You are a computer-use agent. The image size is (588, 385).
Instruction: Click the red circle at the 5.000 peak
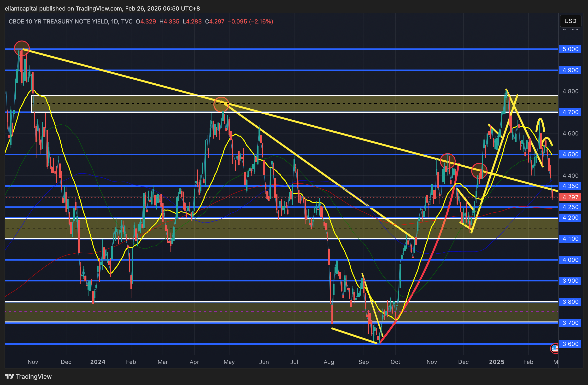22,48
